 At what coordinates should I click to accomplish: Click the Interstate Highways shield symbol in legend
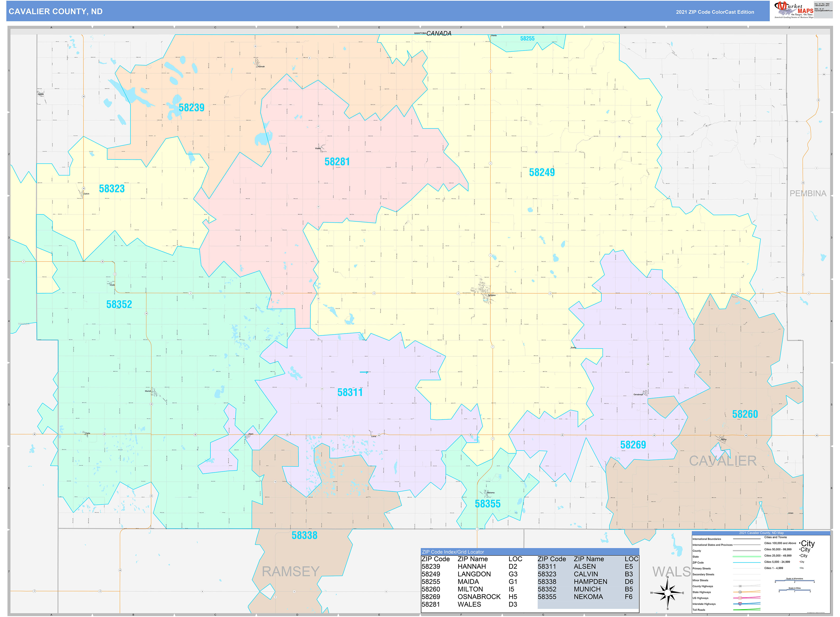(x=740, y=604)
